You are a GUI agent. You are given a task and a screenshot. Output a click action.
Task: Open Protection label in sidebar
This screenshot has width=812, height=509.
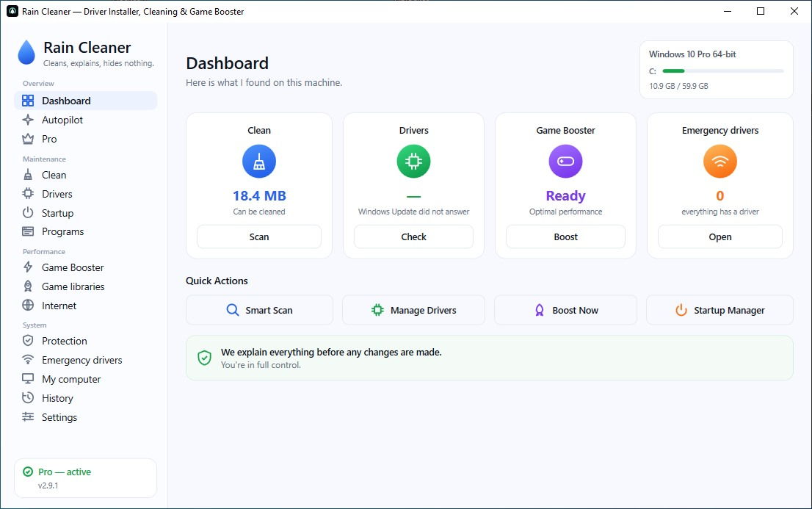click(x=64, y=341)
